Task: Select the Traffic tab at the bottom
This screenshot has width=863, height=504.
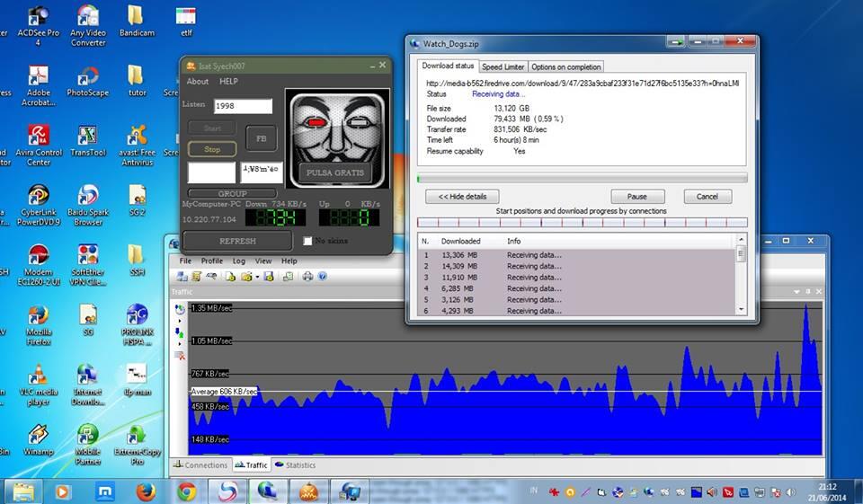Action: pyautogui.click(x=251, y=465)
